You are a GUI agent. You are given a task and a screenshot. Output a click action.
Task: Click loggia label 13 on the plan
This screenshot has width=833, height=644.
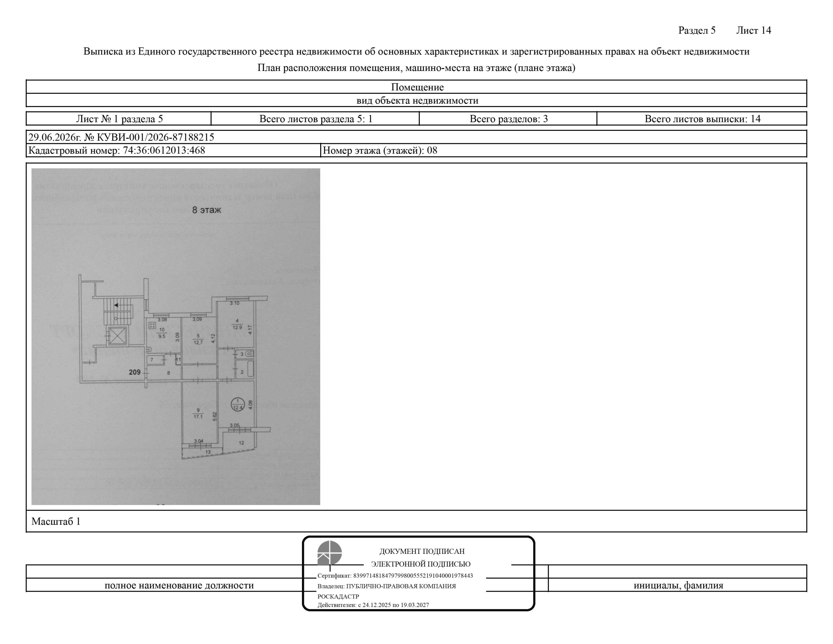(208, 452)
